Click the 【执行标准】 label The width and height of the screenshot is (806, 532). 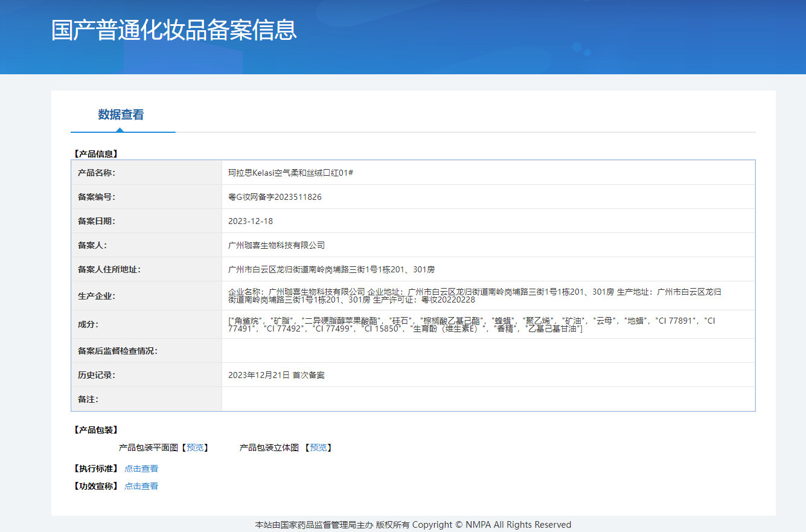(95, 469)
